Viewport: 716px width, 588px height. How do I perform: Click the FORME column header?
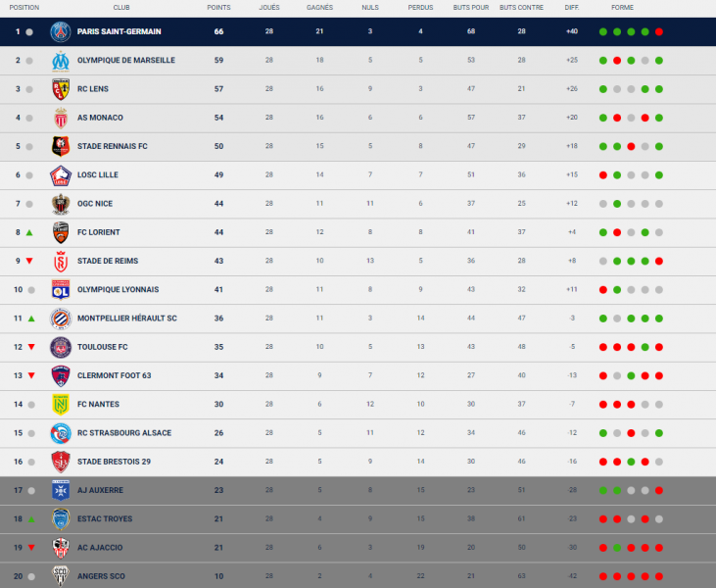622,7
